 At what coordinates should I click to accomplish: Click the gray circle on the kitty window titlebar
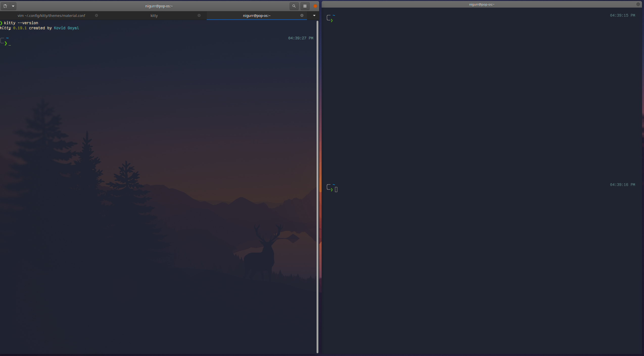(638, 4)
